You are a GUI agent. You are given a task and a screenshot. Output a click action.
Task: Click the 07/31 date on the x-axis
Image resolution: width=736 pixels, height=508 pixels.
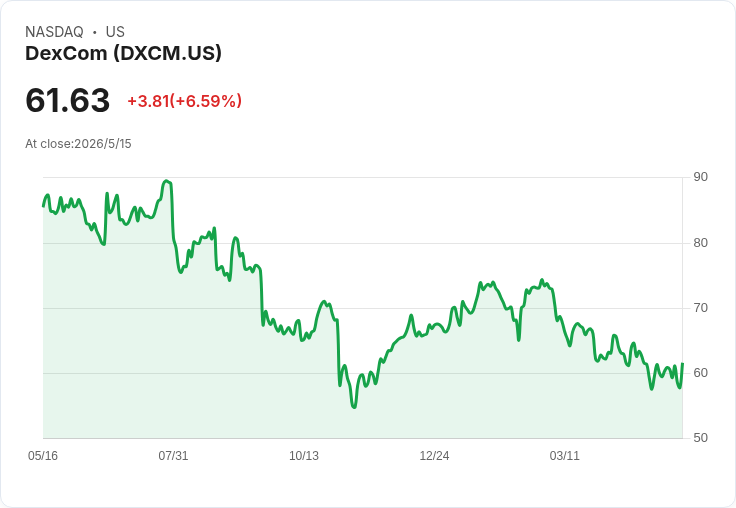tap(173, 456)
